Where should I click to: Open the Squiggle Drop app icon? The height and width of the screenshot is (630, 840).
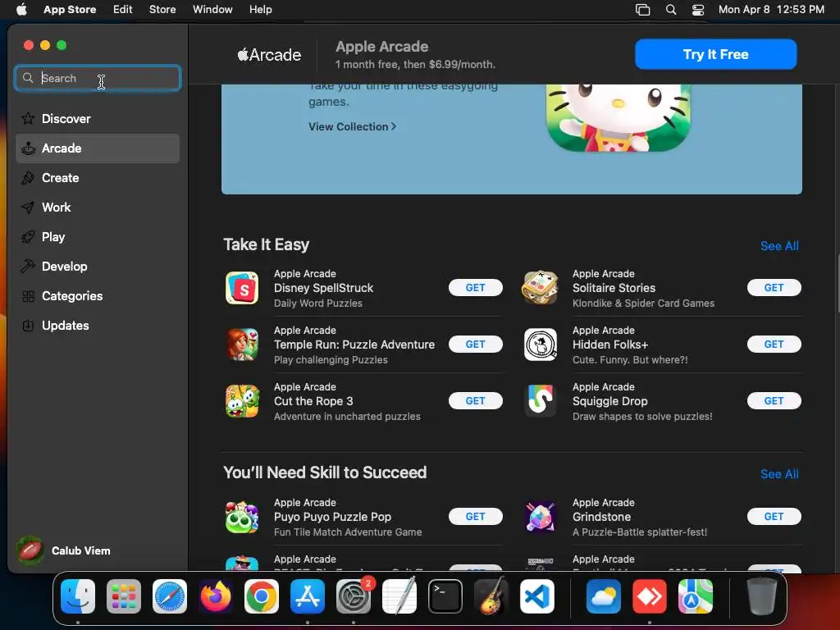pyautogui.click(x=540, y=400)
